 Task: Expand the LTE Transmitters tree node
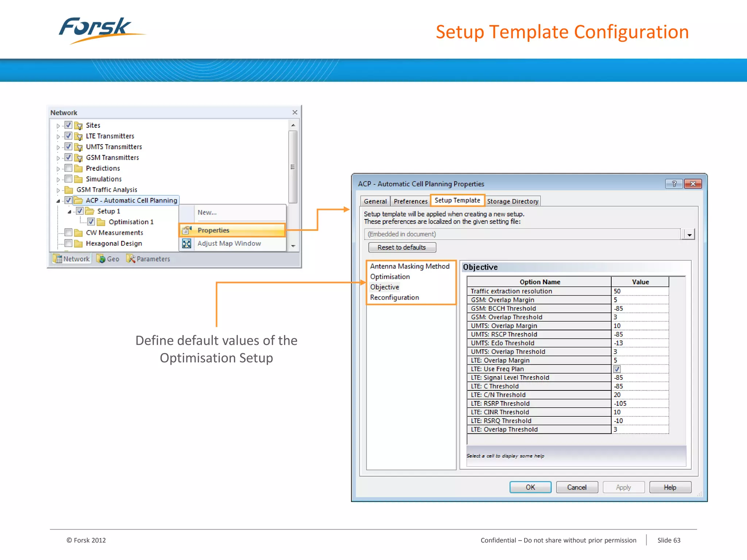[x=58, y=137]
